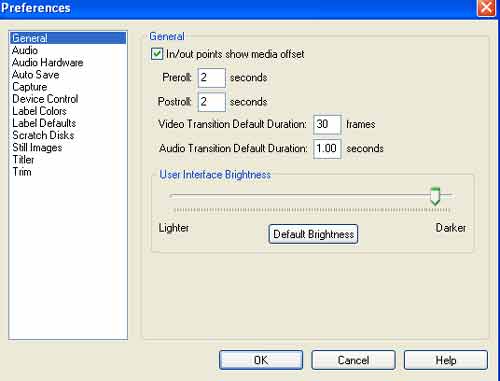The height and width of the screenshot is (381, 500).
Task: Select the Titler category
Action: click(x=23, y=160)
